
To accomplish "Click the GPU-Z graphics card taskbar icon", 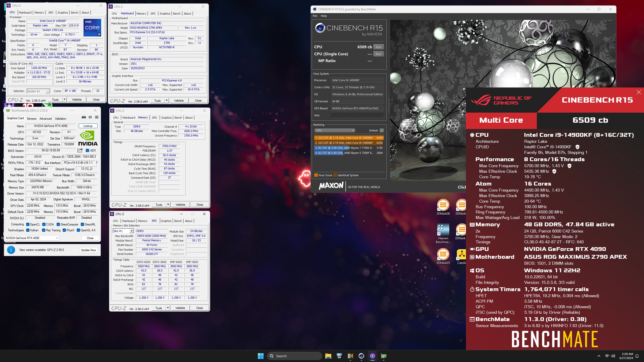I will click(x=383, y=356).
